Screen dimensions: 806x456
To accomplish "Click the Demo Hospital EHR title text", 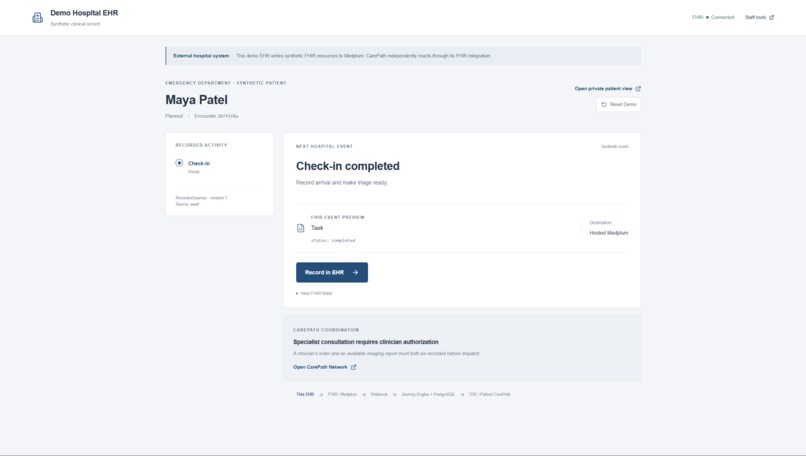I will point(84,13).
